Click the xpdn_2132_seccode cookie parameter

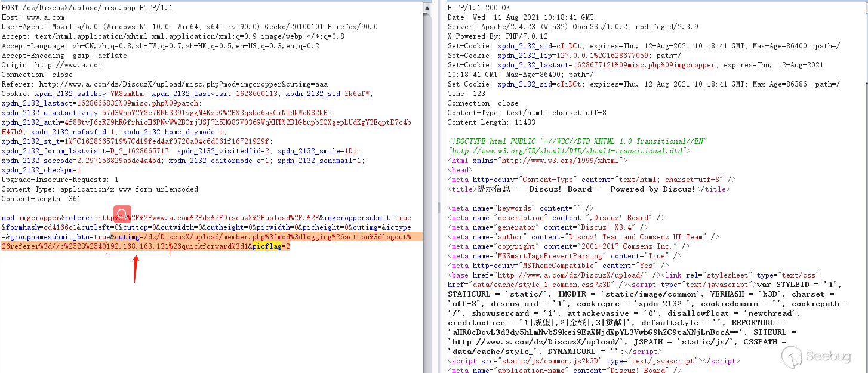tap(82, 161)
